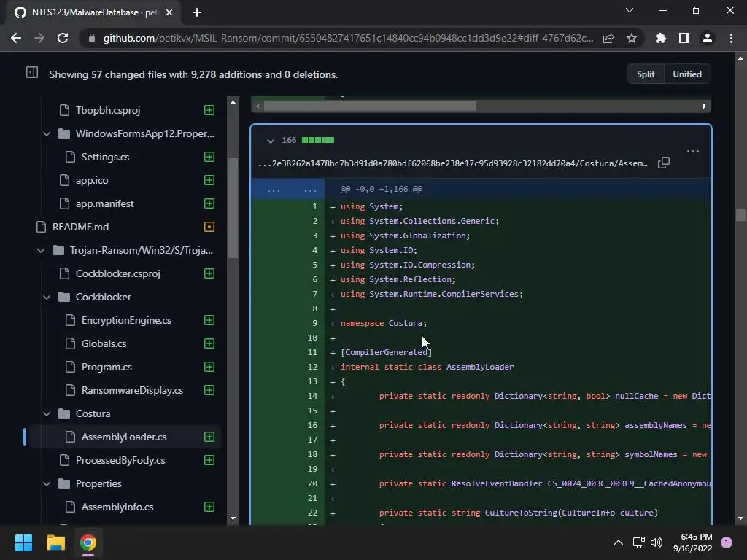The height and width of the screenshot is (560, 747).
Task: Click the added-file icon beside app.manifest
Action: (x=209, y=203)
